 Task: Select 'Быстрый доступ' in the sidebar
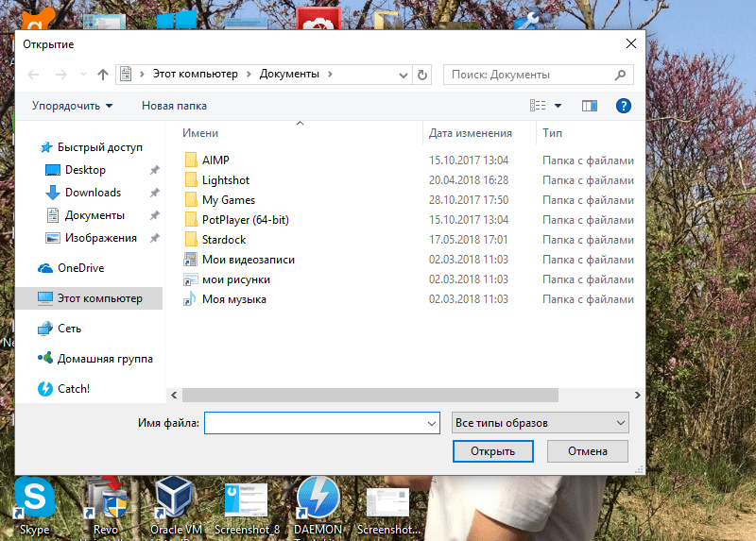[x=100, y=147]
